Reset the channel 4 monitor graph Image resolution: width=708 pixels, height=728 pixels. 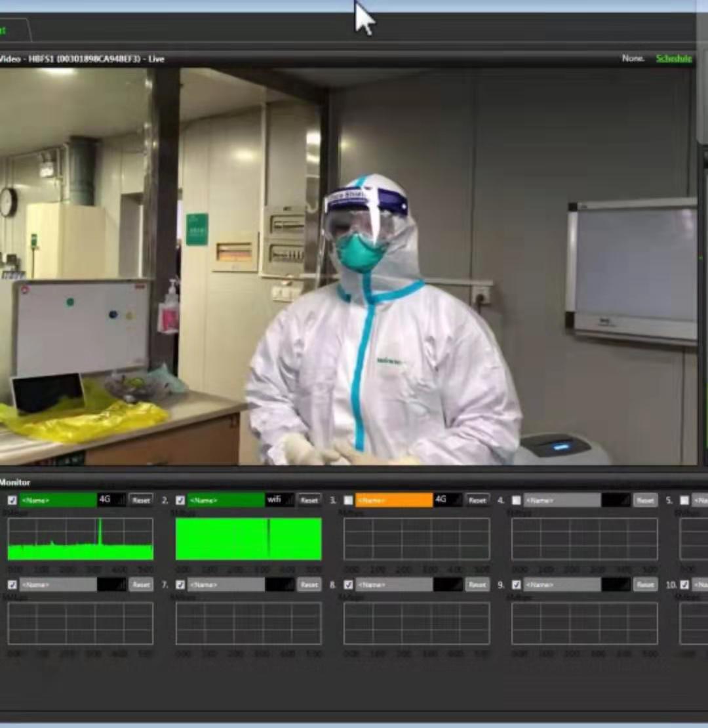[645, 500]
